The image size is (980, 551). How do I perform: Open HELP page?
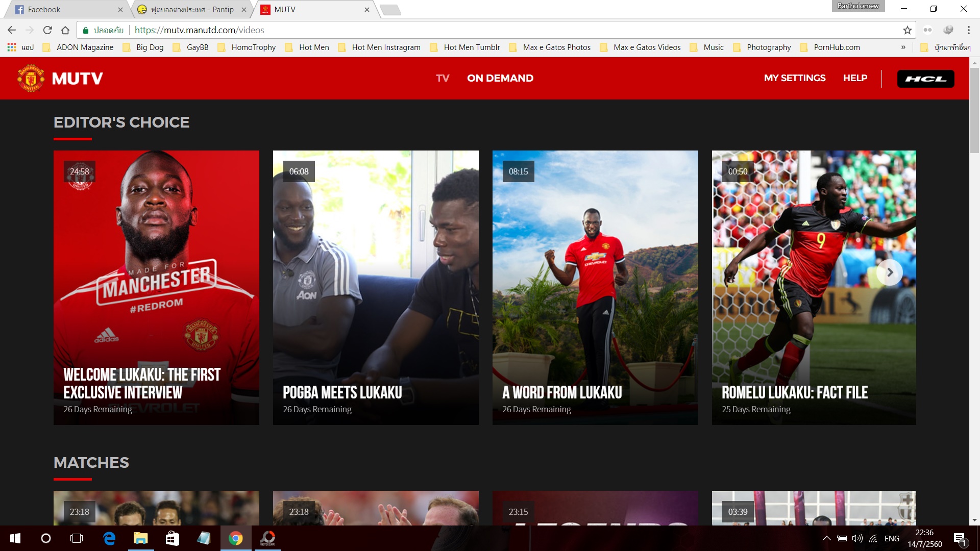(x=855, y=78)
